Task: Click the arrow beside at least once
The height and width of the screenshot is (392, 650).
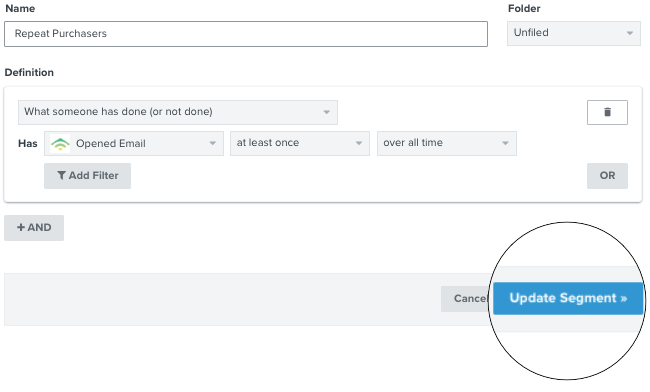Action: pos(359,143)
